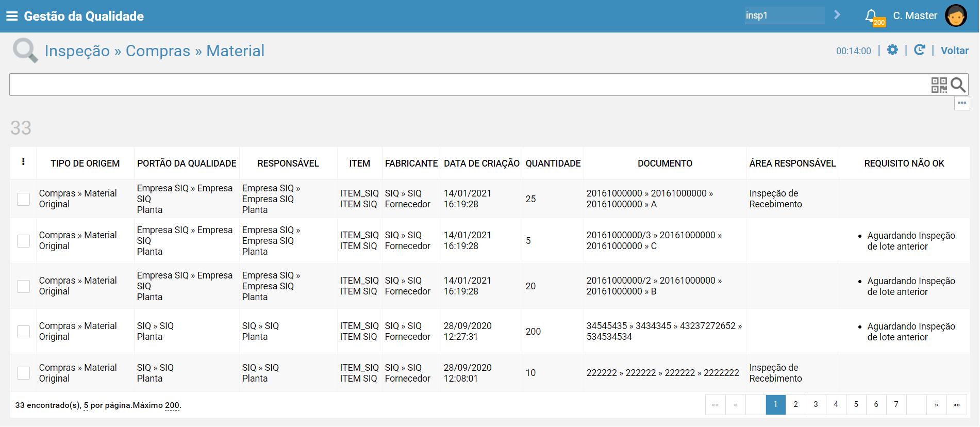980x427 pixels.
Task: Sort by REQUISITO NÃO OK column header
Action: click(x=904, y=163)
